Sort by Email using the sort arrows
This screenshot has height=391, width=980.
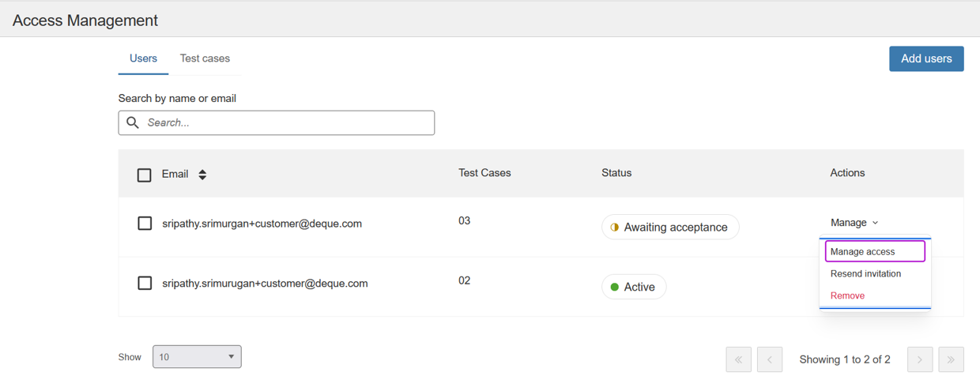click(202, 175)
